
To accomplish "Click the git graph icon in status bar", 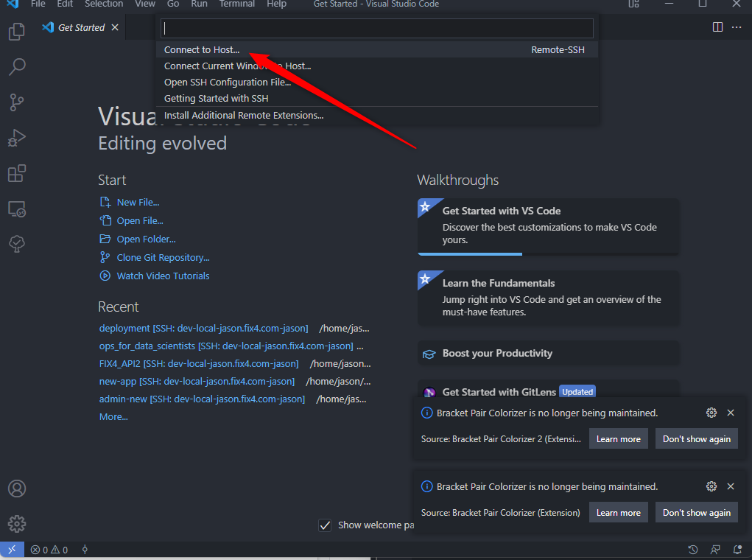I will click(x=85, y=550).
